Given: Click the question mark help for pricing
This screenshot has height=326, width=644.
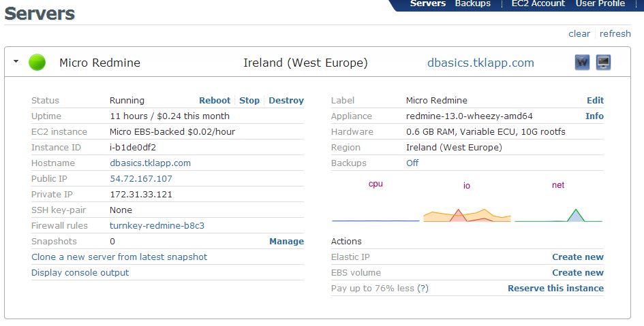Looking at the screenshot, I should tap(423, 288).
